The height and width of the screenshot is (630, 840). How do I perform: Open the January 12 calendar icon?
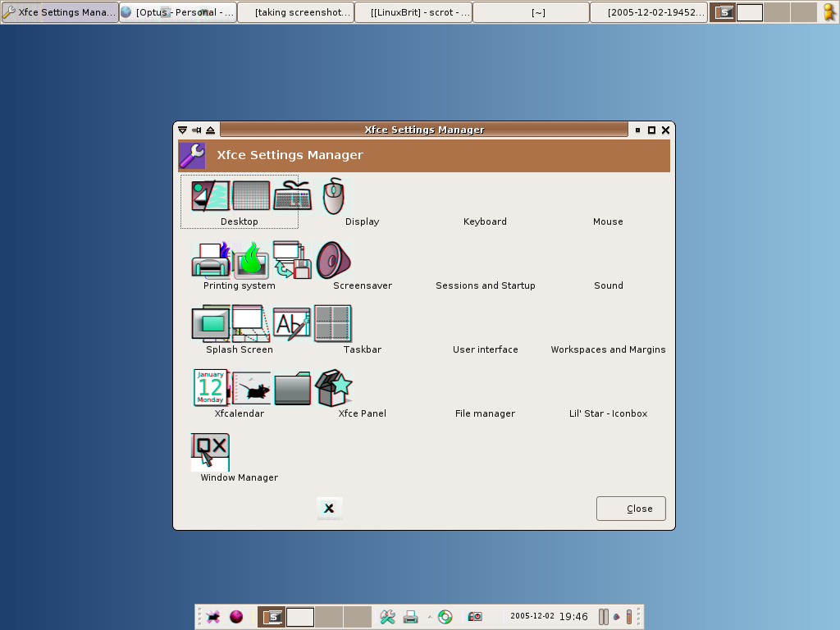coord(210,388)
